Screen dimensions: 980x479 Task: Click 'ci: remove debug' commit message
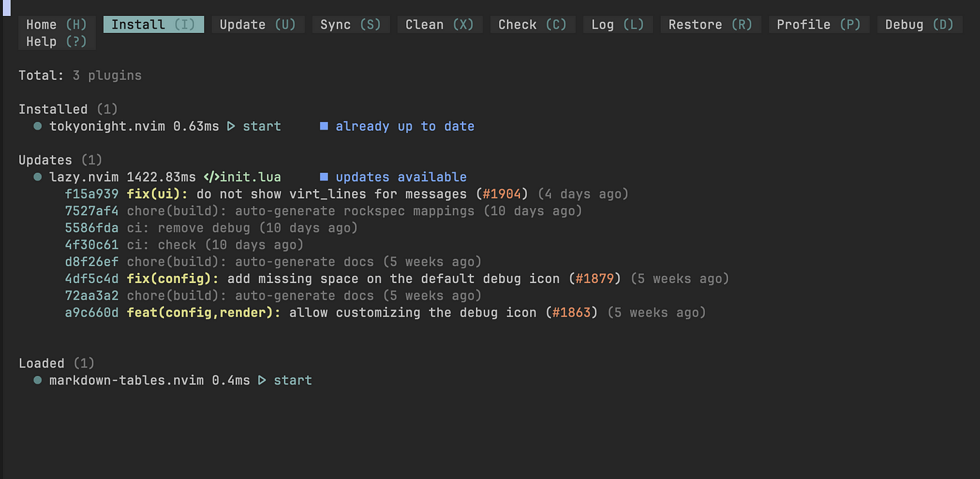click(x=188, y=228)
